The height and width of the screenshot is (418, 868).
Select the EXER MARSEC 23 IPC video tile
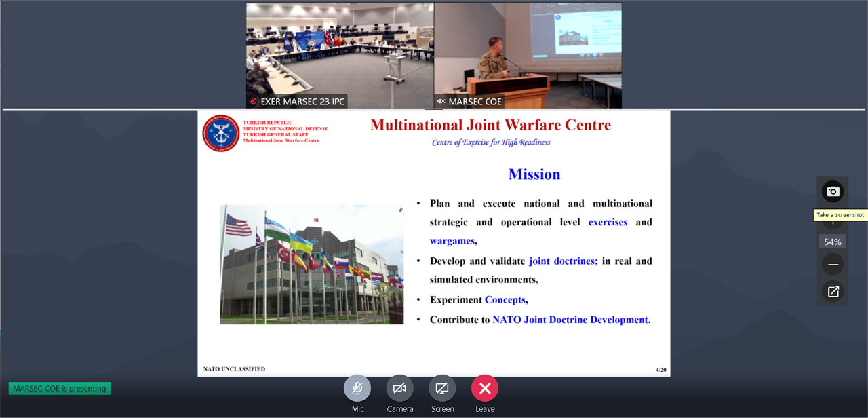click(340, 51)
